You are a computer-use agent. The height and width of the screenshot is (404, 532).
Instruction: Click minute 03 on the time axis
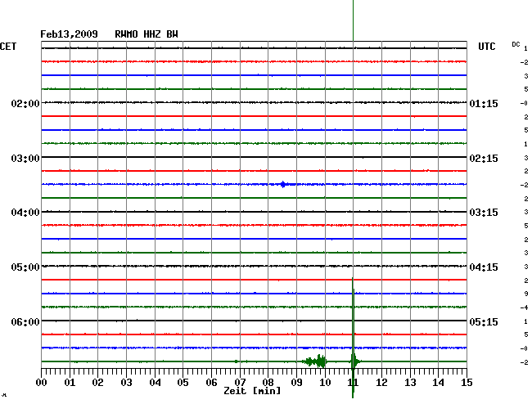click(126, 383)
